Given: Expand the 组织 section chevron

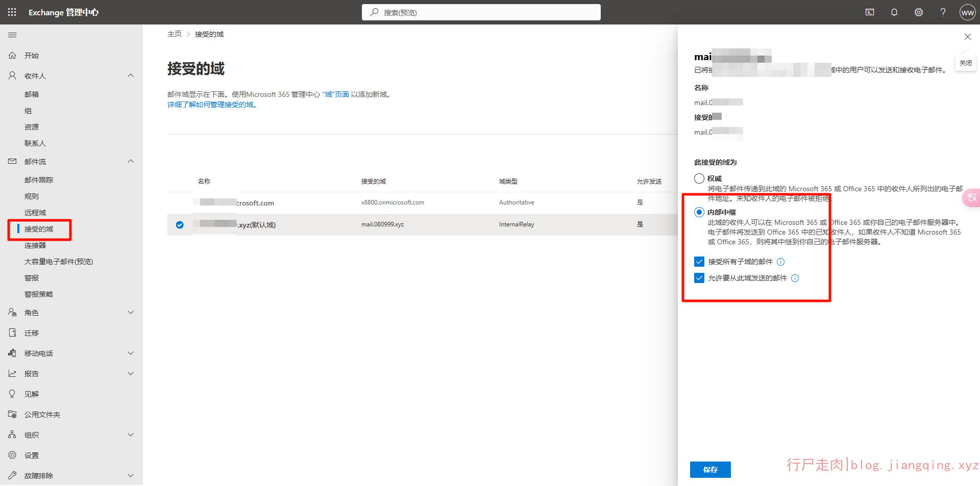Looking at the screenshot, I should 131,435.
